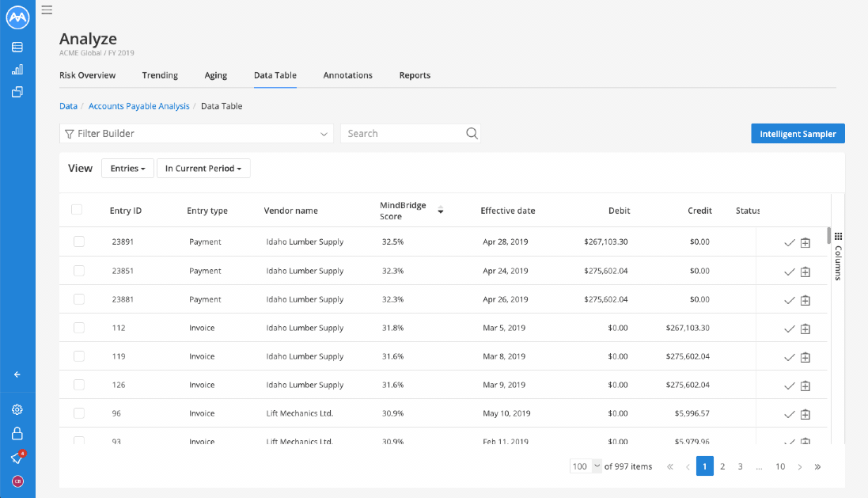Open the Annotations tab
Screen dimensions: 868x498
click(x=347, y=75)
